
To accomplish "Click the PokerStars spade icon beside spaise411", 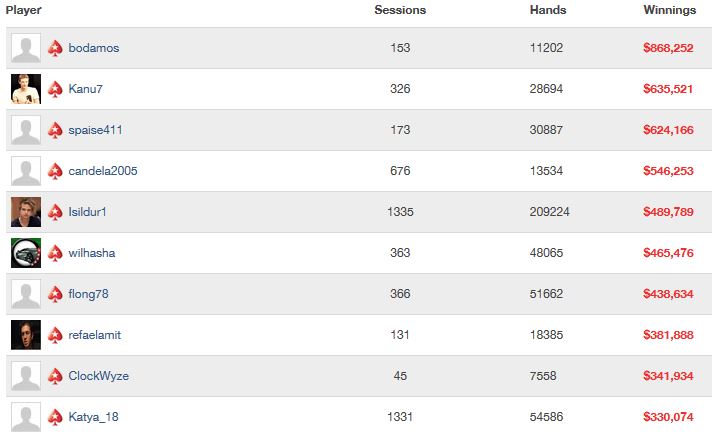I will (55, 130).
